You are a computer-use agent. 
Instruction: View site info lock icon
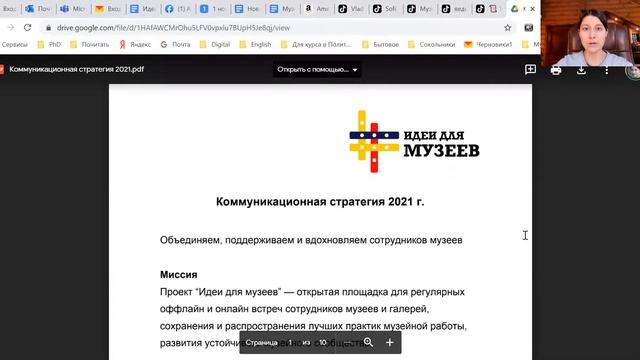pyautogui.click(x=49, y=28)
